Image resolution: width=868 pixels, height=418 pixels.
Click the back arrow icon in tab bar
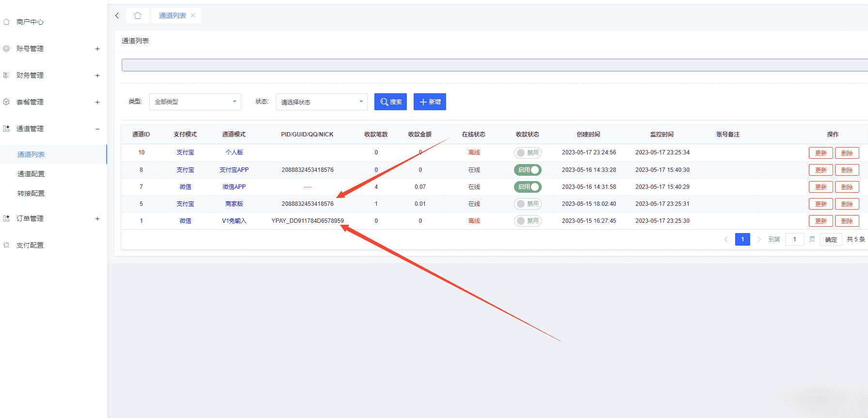tap(117, 16)
